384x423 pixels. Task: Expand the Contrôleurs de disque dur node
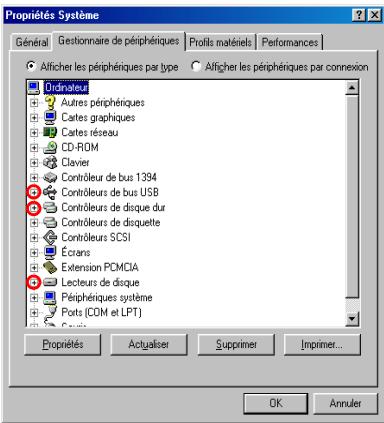tap(34, 208)
